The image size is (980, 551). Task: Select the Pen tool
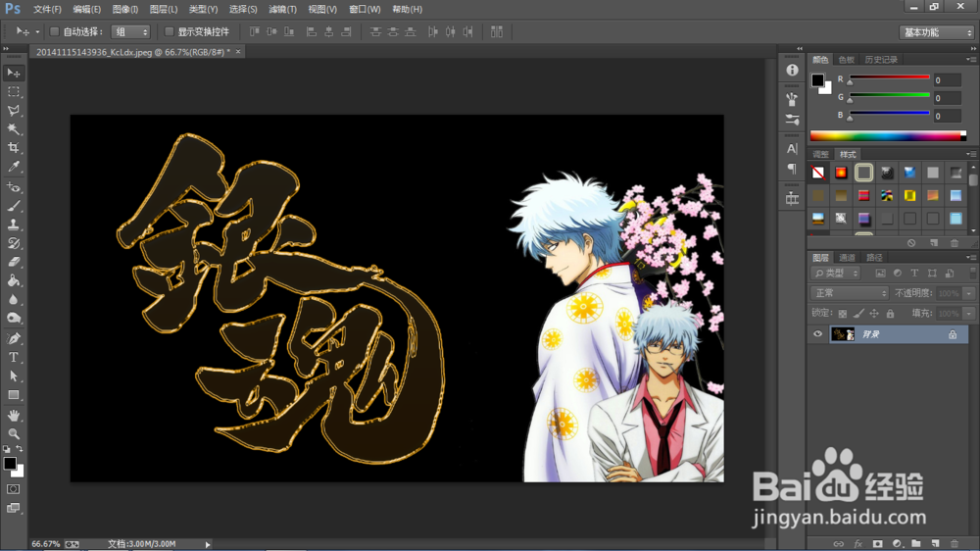click(13, 339)
